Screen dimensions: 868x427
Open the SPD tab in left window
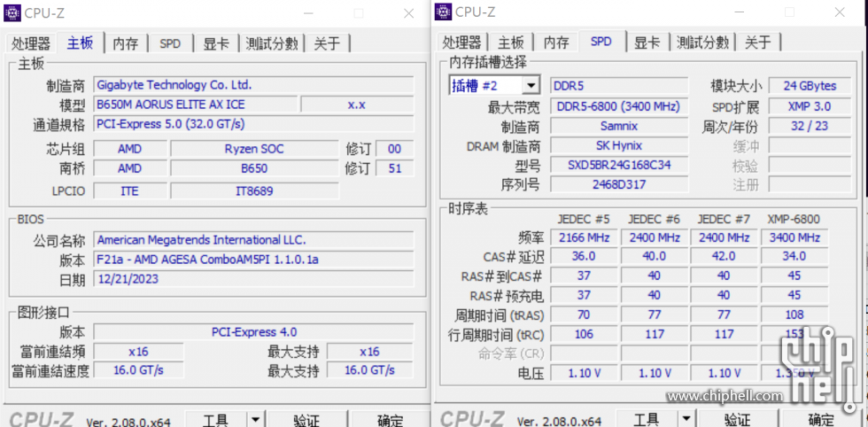point(170,43)
